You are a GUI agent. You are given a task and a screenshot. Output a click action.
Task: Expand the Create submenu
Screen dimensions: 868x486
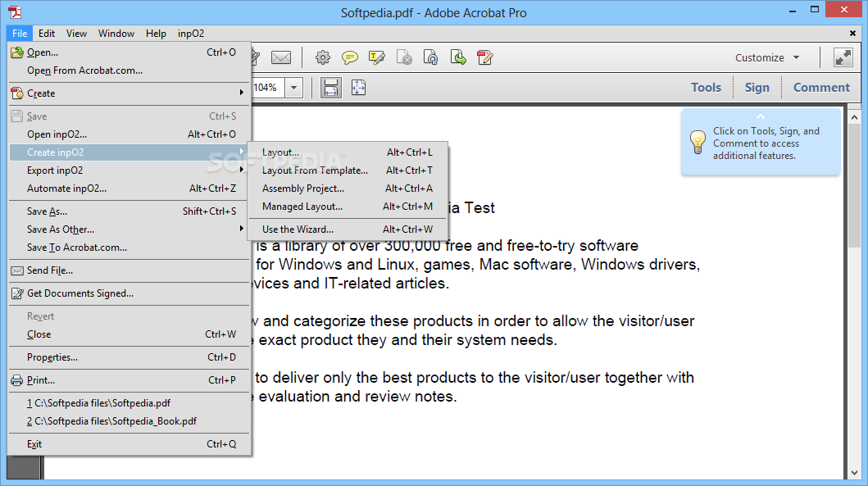click(129, 93)
